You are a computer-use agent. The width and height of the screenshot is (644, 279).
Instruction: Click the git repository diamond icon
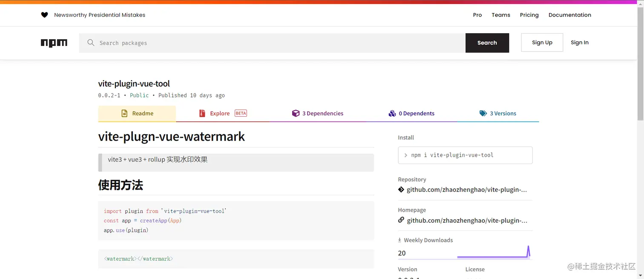click(401, 190)
